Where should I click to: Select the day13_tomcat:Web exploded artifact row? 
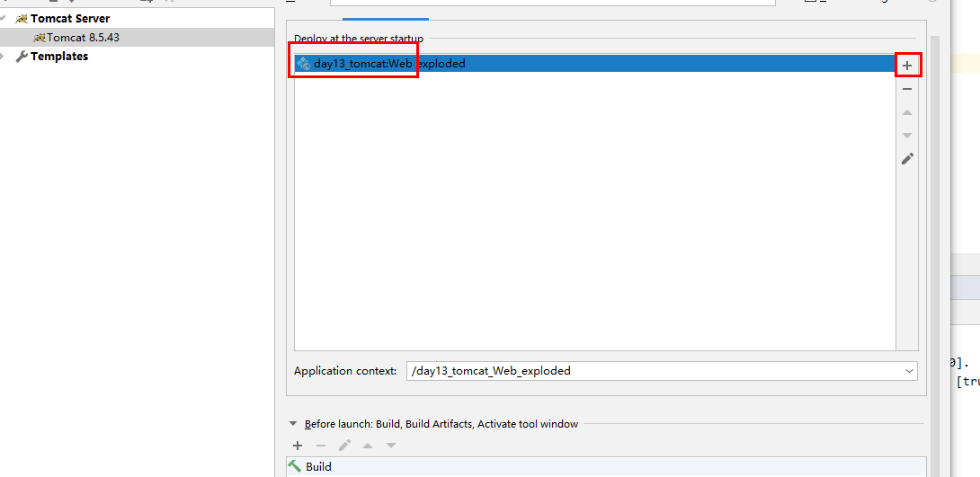595,64
